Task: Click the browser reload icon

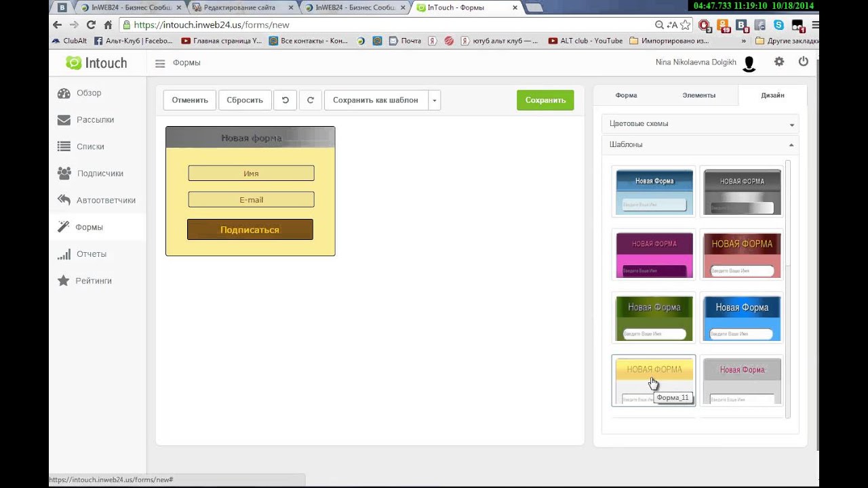Action: point(91,25)
